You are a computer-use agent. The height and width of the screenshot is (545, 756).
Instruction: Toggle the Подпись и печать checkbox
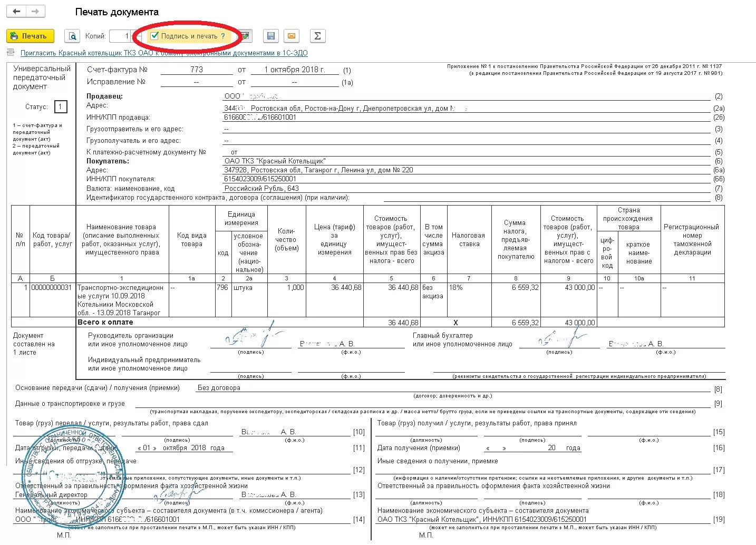(x=154, y=36)
